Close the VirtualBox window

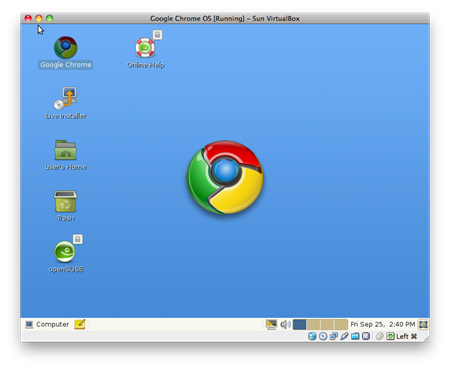28,18
